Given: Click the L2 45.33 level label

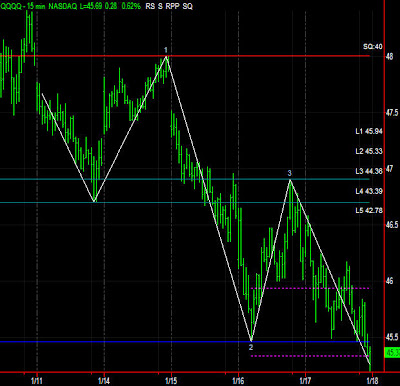Looking at the screenshot, I should point(369,151).
